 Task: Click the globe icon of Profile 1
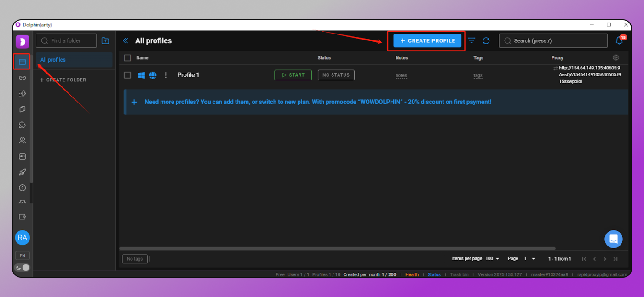(153, 75)
